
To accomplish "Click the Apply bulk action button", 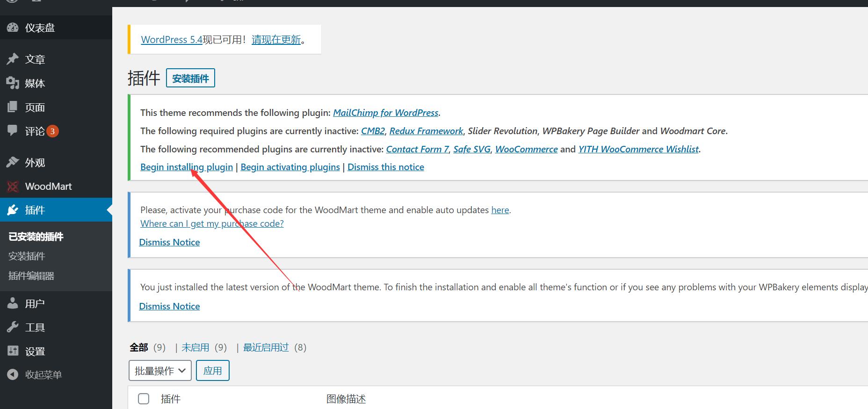I will pyautogui.click(x=213, y=371).
